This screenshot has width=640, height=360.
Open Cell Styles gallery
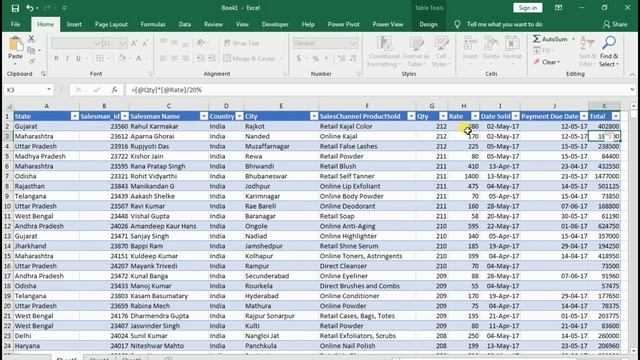(441, 51)
